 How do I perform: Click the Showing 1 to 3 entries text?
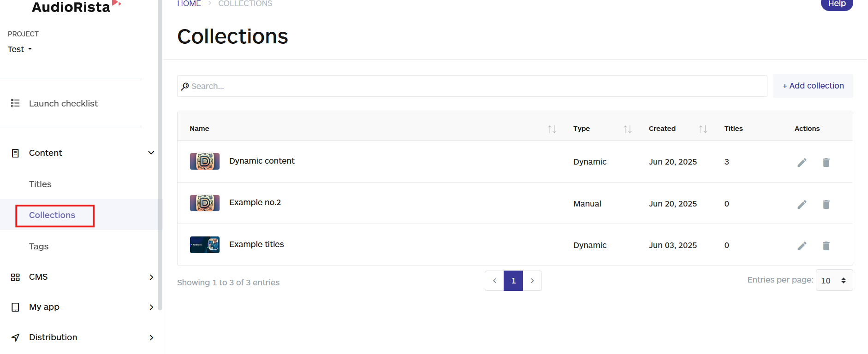228,283
